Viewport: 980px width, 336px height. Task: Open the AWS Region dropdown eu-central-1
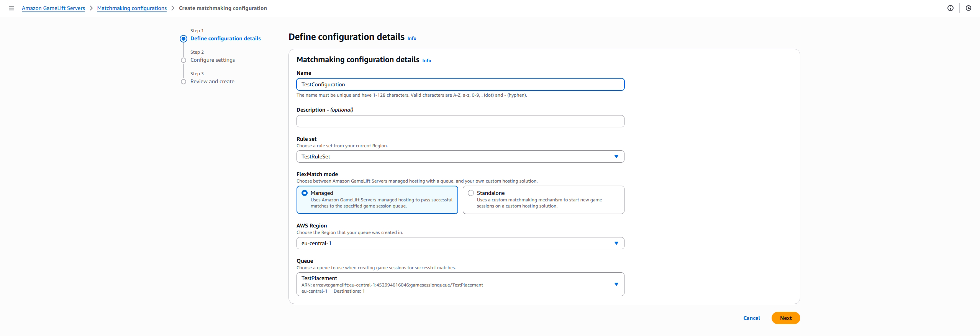point(460,243)
